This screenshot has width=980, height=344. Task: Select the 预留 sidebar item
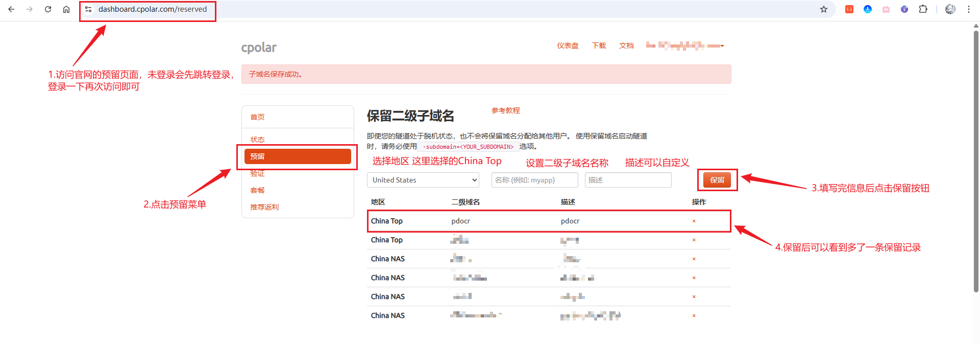[x=298, y=156]
